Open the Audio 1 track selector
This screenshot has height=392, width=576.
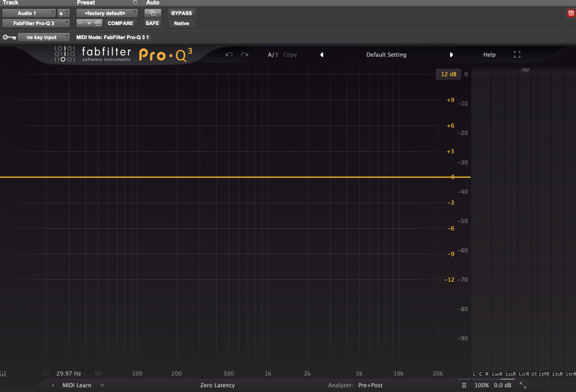pyautogui.click(x=29, y=13)
